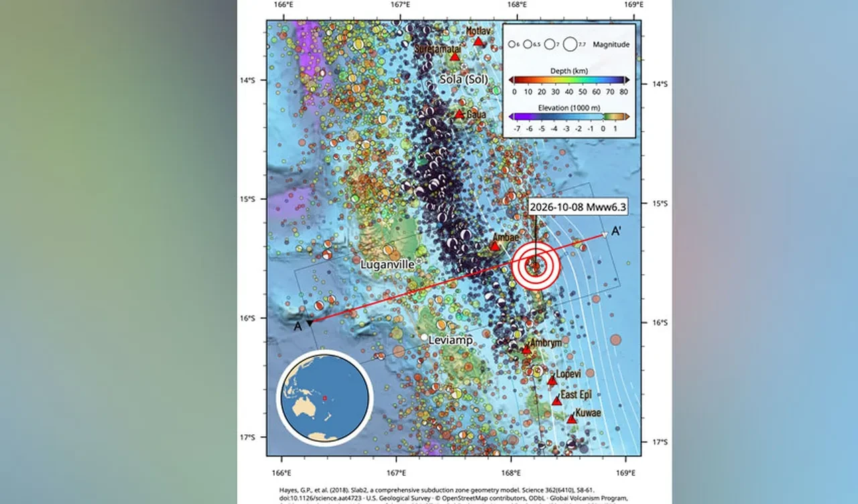The image size is (858, 504).
Task: Click the red Motlav volcano triangle
Action: coord(479,42)
